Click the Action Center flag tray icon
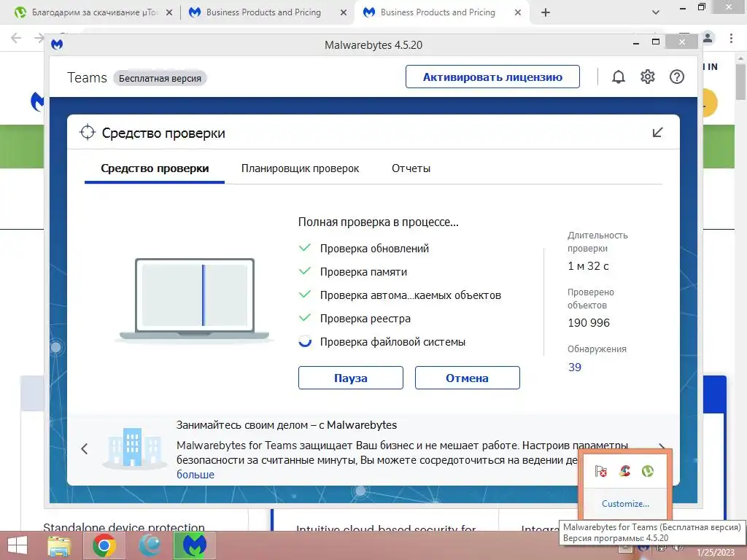747x560 pixels. click(601, 471)
